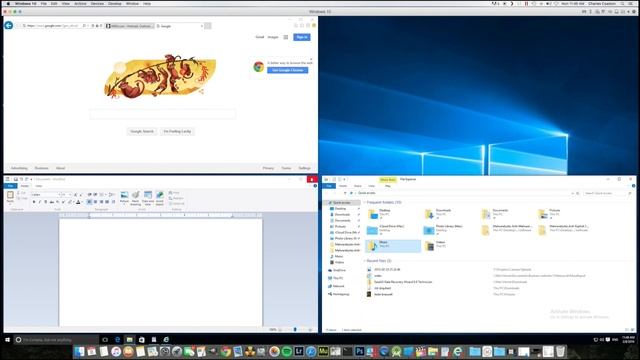Toggle Underline formatting in WordPad
The width and height of the screenshot is (640, 360).
pyautogui.click(x=46, y=202)
